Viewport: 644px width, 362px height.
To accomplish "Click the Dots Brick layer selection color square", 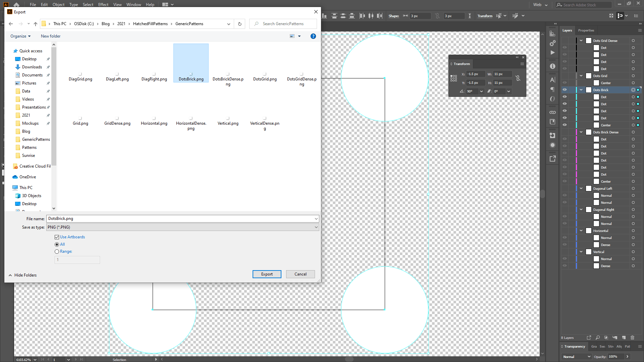I will tap(638, 90).
